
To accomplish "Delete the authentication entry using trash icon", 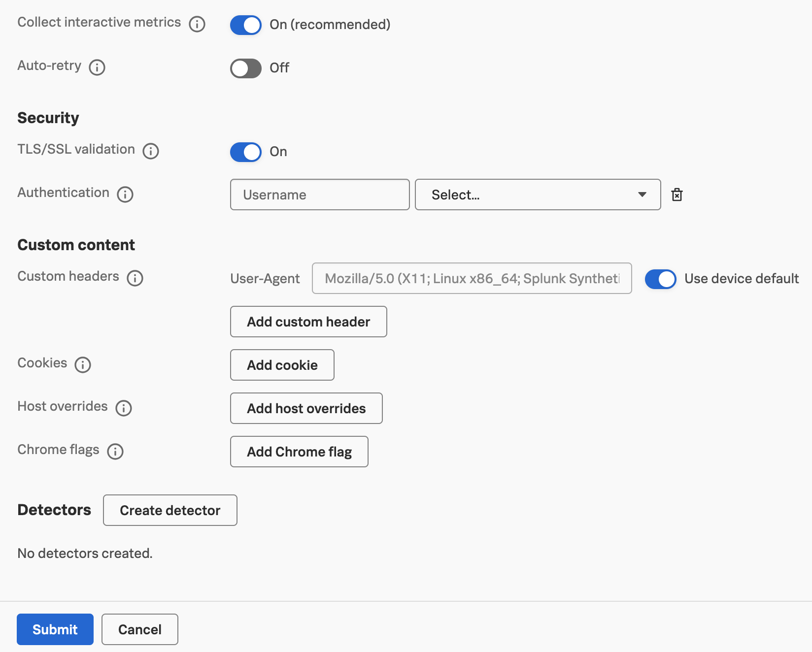I will click(x=677, y=195).
